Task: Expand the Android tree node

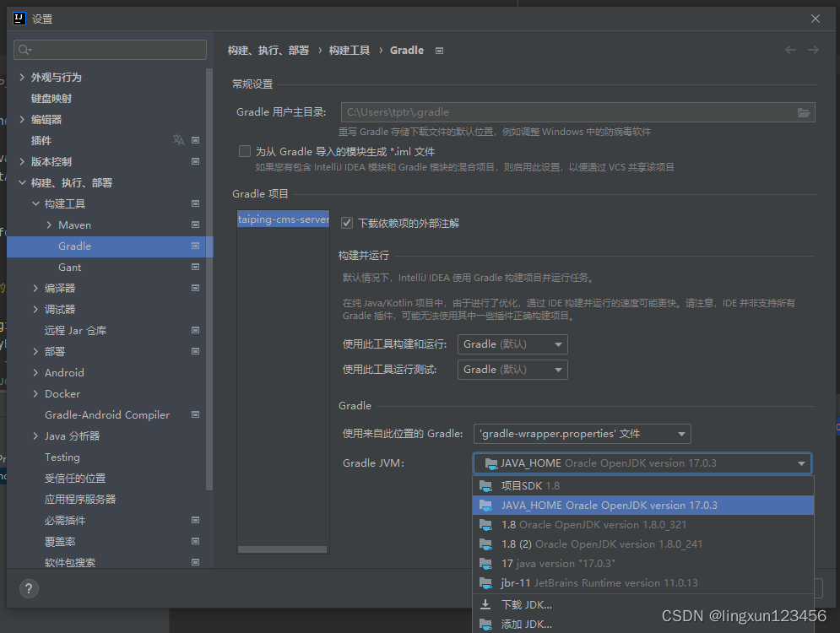Action: pyautogui.click(x=36, y=372)
